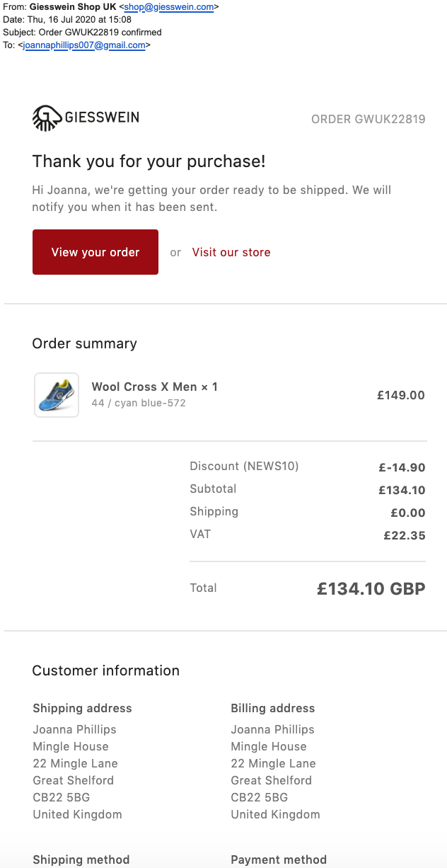The image size is (447, 868).
Task: Click the VAT amount £22.35
Action: (x=405, y=536)
